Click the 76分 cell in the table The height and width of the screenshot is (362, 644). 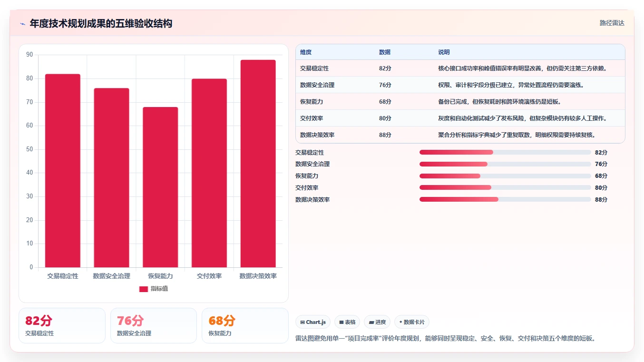(x=385, y=85)
